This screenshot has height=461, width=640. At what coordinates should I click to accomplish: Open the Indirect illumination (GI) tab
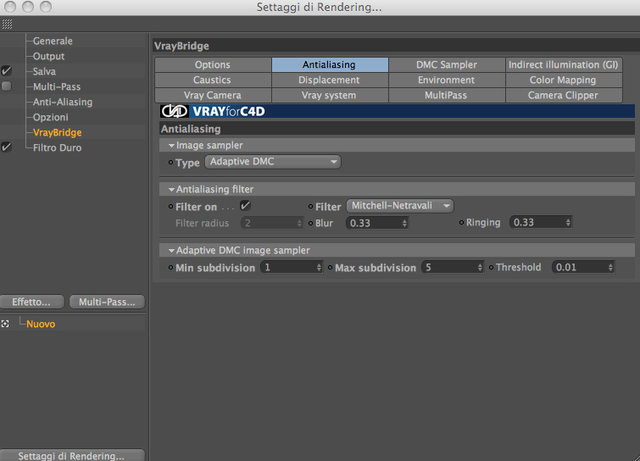click(564, 65)
